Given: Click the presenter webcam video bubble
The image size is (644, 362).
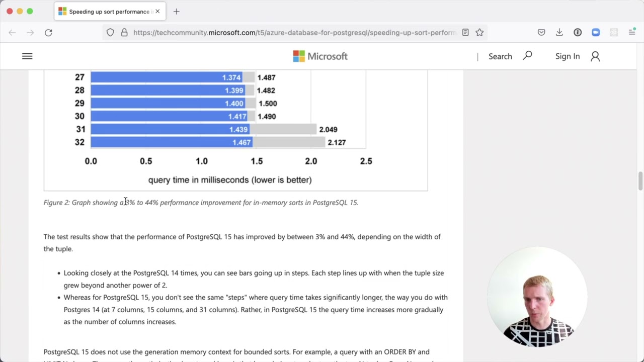Looking at the screenshot, I should (x=537, y=297).
